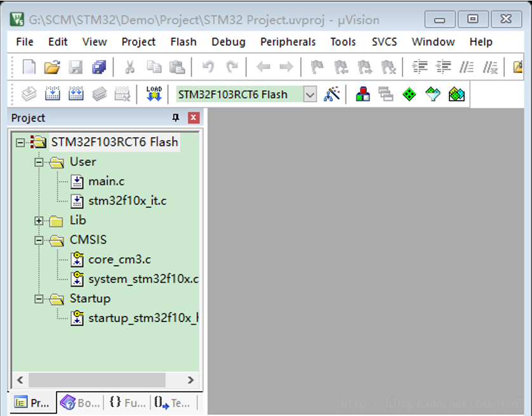This screenshot has width=532, height=416.
Task: Download code to flash with LOAD icon
Action: (x=154, y=94)
